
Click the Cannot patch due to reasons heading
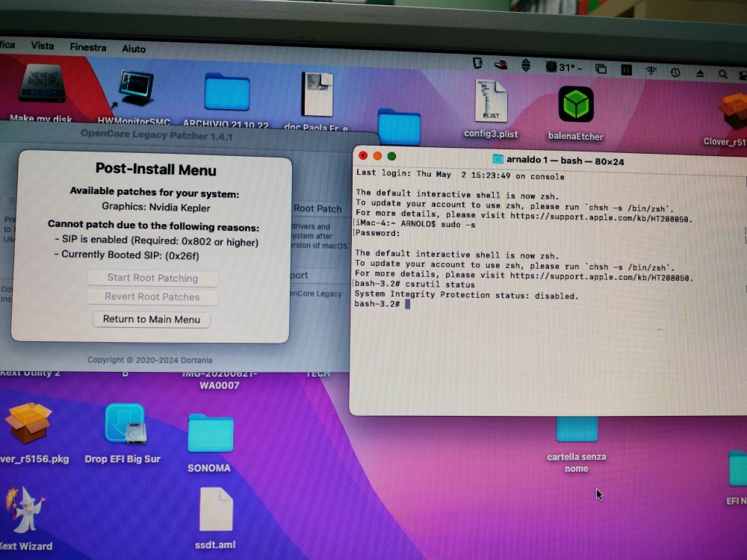point(153,225)
